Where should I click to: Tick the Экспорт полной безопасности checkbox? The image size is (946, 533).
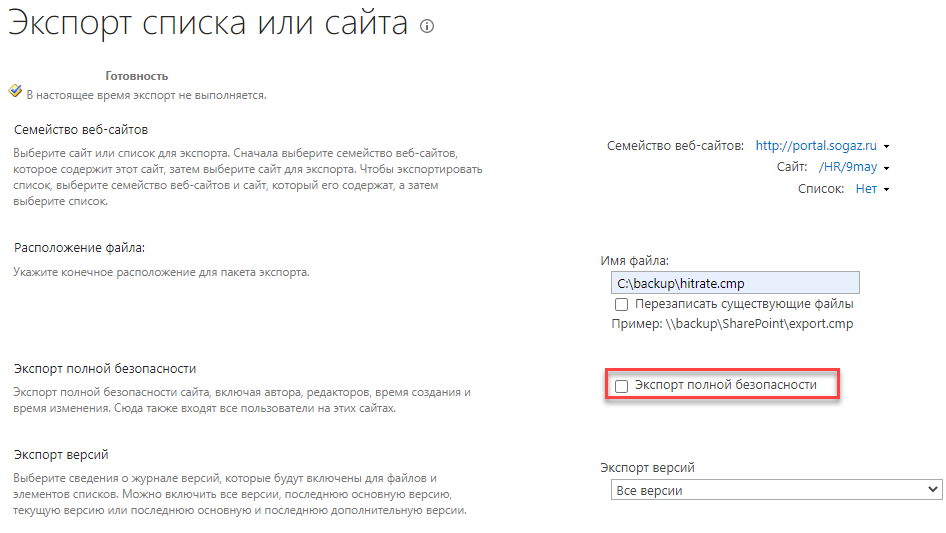[621, 386]
